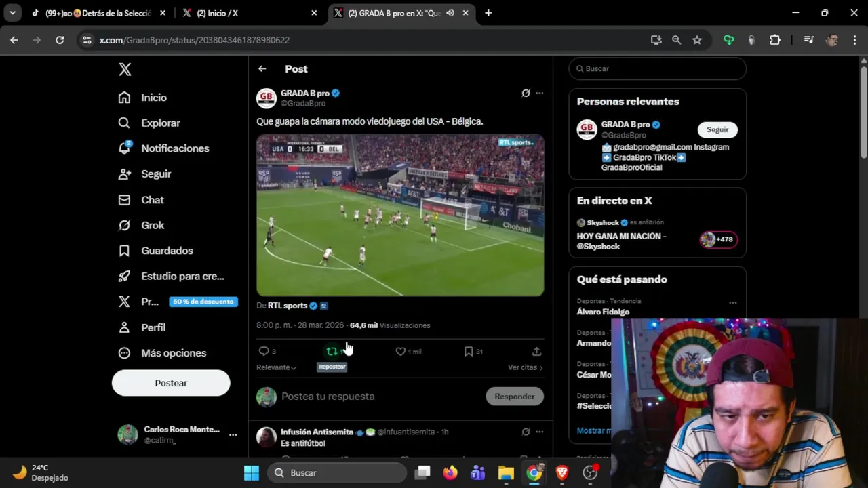Click the X logo in sidebar
Viewport: 868px width, 488px height.
coord(125,69)
